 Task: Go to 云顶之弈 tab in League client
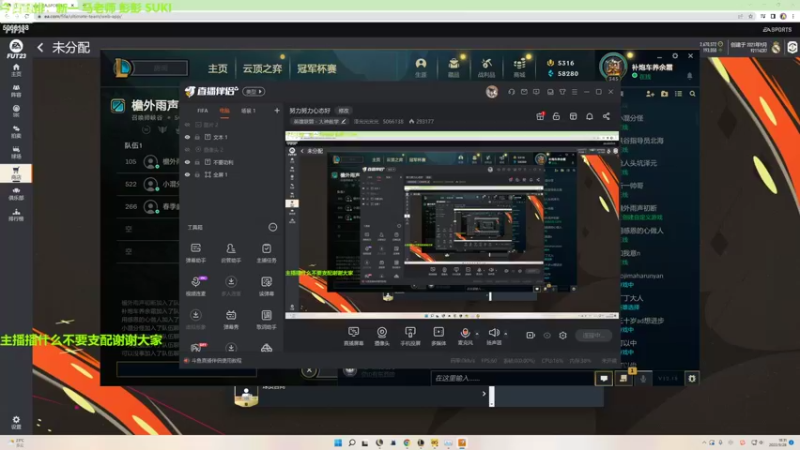(x=262, y=68)
